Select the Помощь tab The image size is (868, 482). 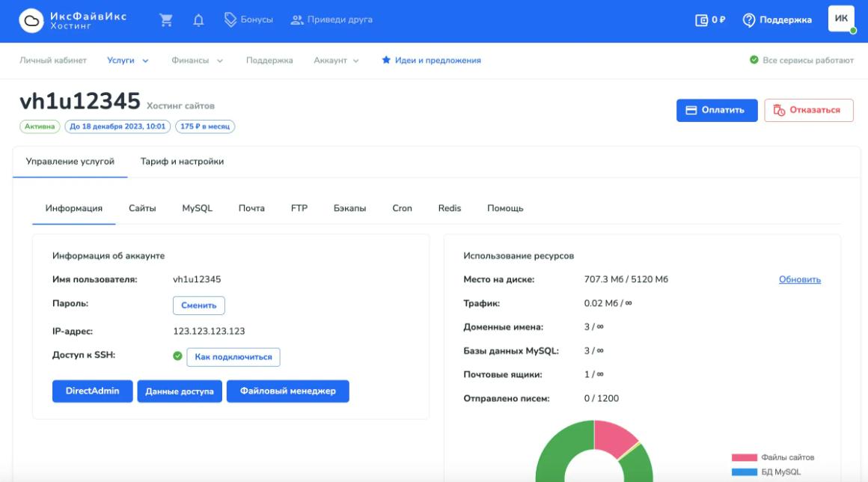[x=505, y=209]
